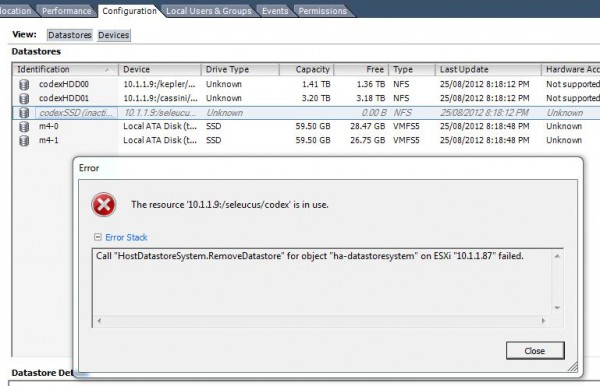600x386 pixels.
Task: Switch view to Datastores
Action: click(x=70, y=35)
